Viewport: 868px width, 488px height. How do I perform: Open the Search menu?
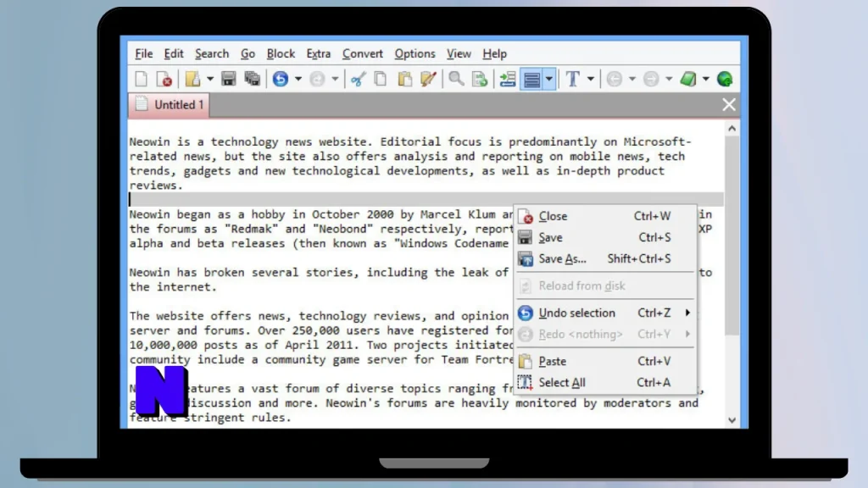[x=212, y=53]
